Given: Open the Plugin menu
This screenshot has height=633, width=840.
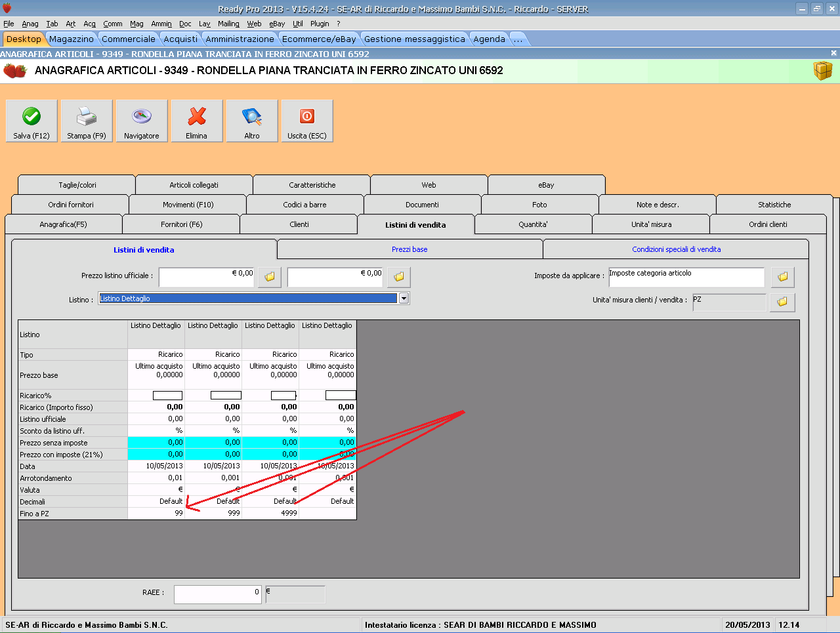Looking at the screenshot, I should (x=320, y=24).
